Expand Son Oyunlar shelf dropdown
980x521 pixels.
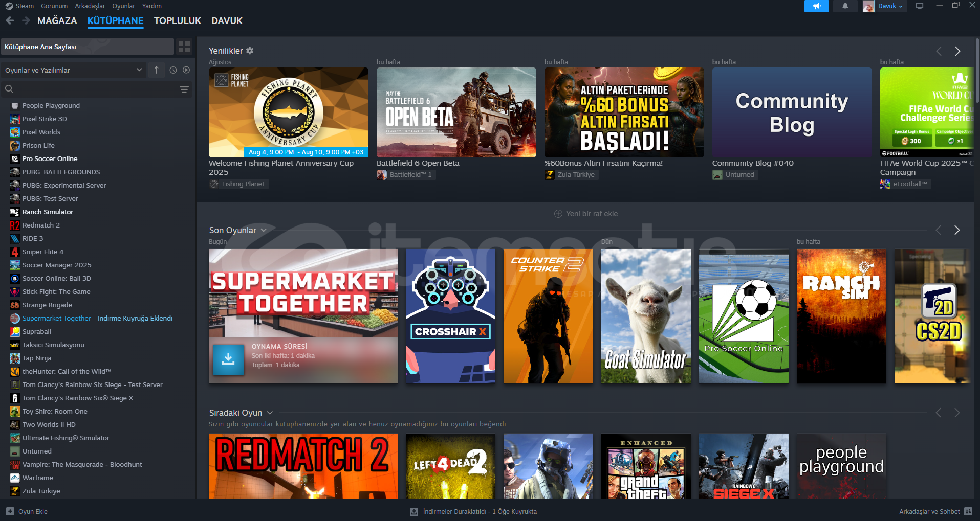click(x=264, y=230)
